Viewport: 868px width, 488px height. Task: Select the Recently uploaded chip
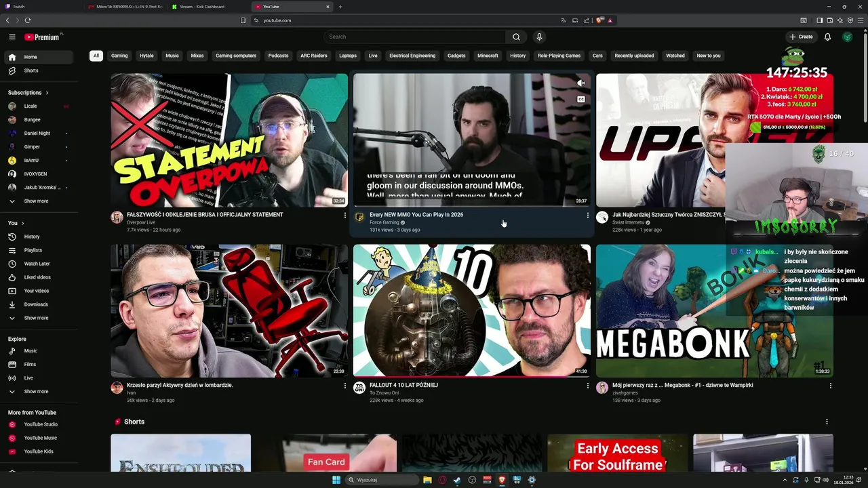[x=634, y=56]
